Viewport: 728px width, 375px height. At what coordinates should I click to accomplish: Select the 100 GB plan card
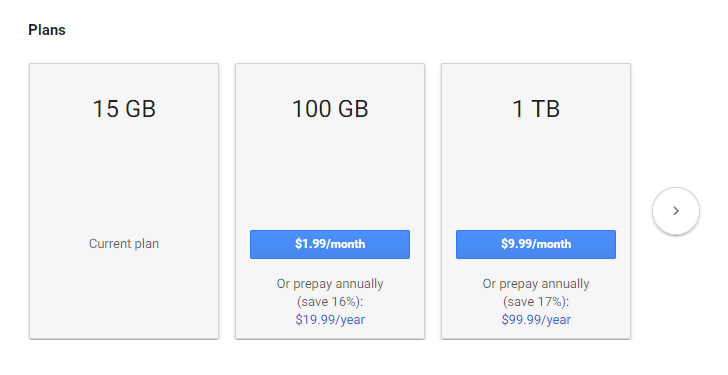point(330,201)
